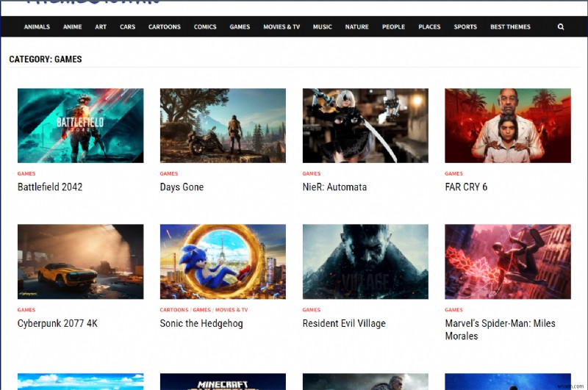
Task: Open Movies & TV in navigation bar
Action: pyautogui.click(x=282, y=27)
